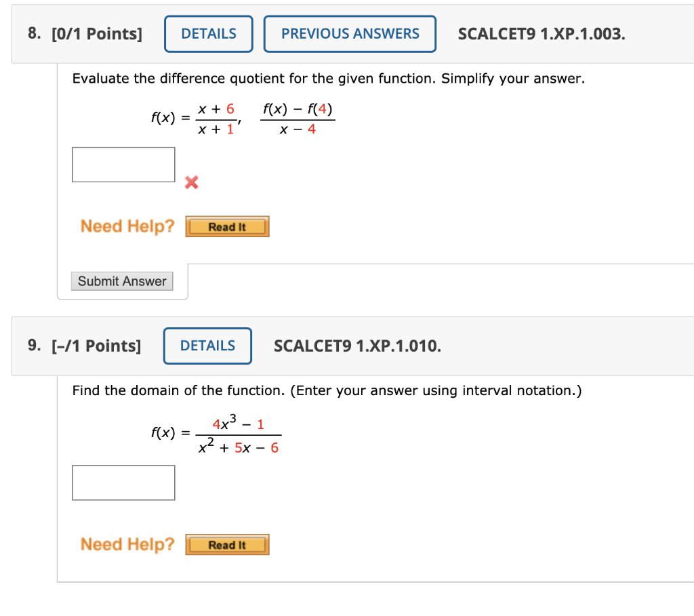This screenshot has width=694, height=616.
Task: Select the answer input box for question 9
Action: point(123,482)
